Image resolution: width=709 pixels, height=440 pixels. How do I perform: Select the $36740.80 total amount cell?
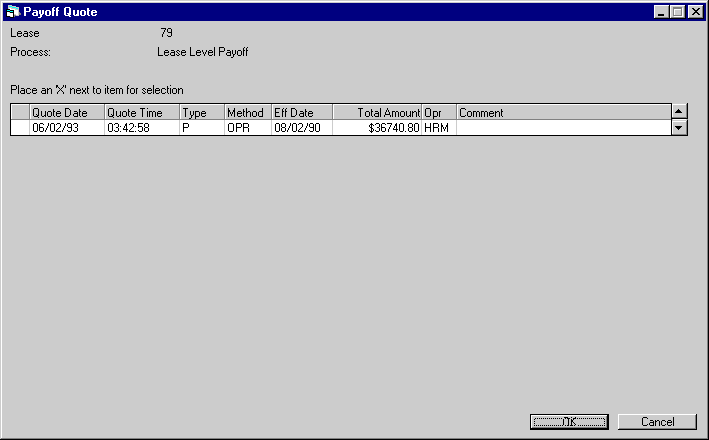point(377,128)
